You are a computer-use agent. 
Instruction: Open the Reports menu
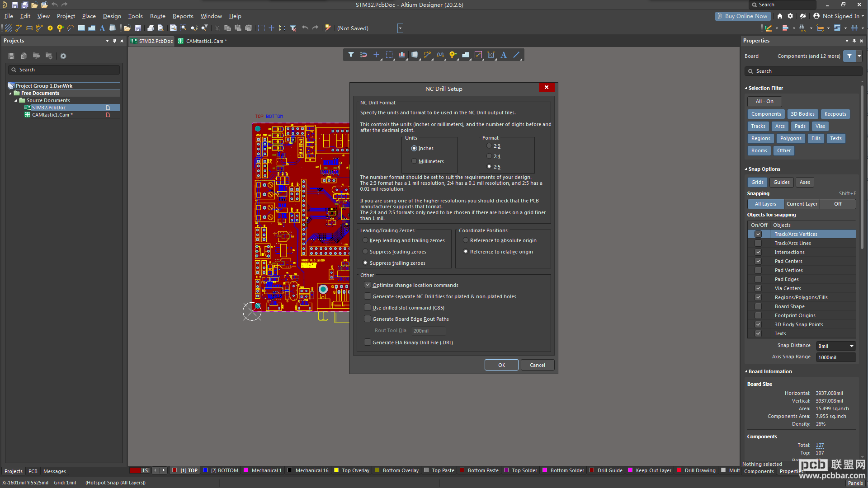[183, 16]
